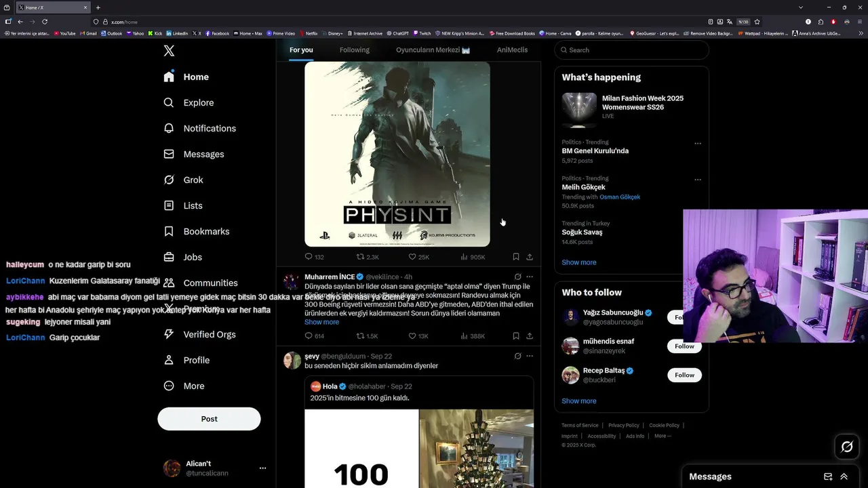
Task: Open Jobs from the sidebar
Action: click(x=182, y=257)
